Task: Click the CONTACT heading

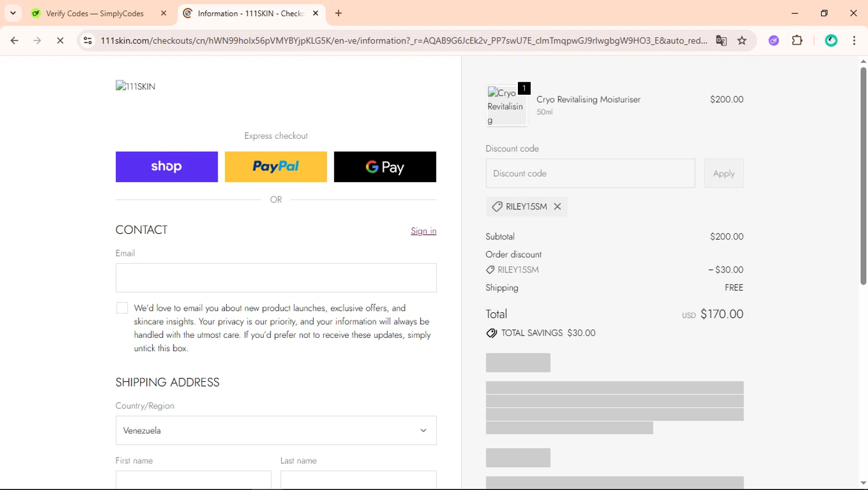Action: [141, 230]
